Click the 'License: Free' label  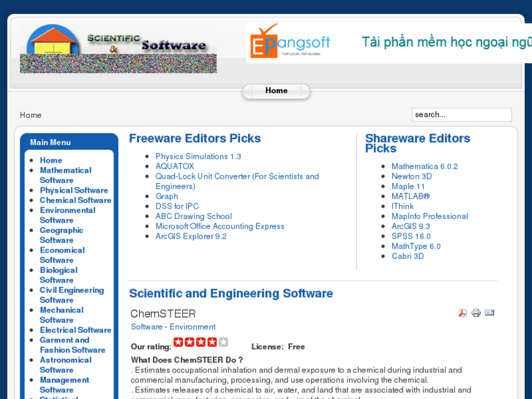pyautogui.click(x=278, y=347)
